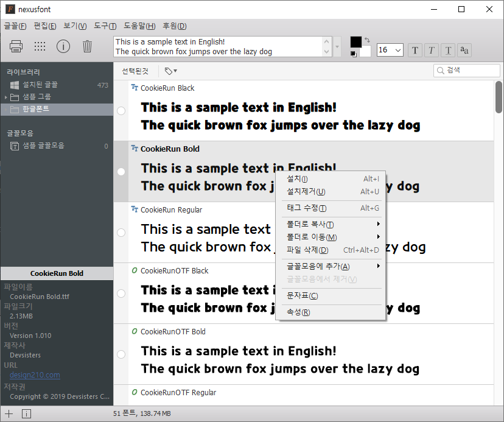
Task: Choose 설치제거(U) from context menu
Action: pyautogui.click(x=331, y=192)
